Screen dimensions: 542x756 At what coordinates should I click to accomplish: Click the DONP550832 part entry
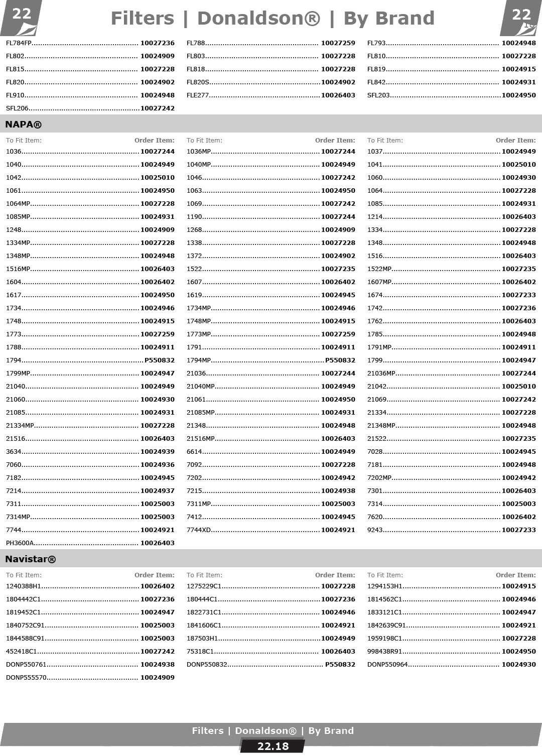coord(207,664)
